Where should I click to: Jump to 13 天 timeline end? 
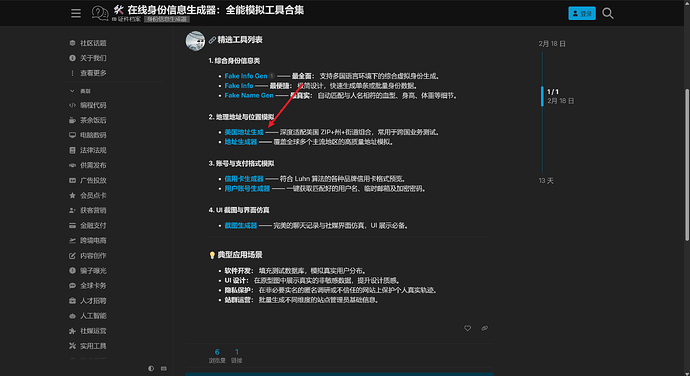pos(546,181)
